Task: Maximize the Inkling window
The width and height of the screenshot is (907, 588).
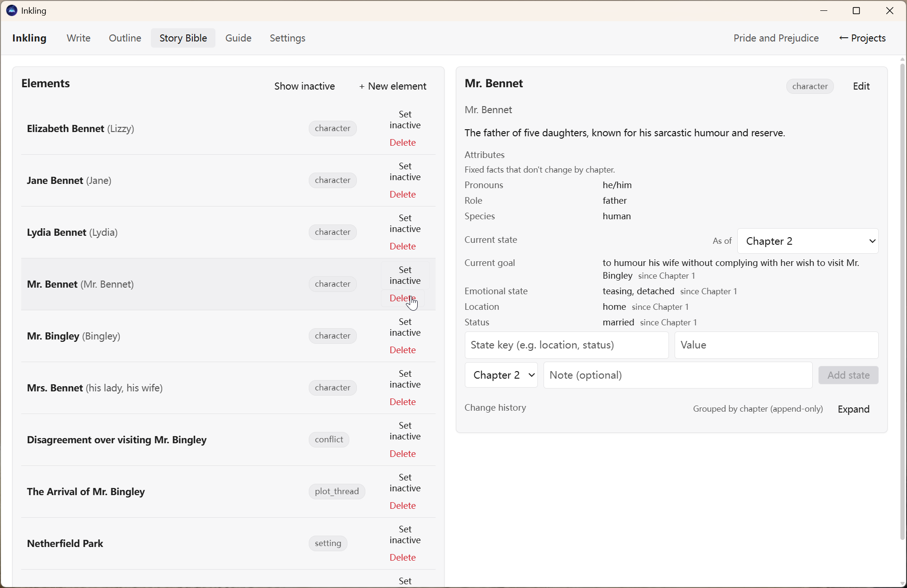Action: tap(857, 11)
